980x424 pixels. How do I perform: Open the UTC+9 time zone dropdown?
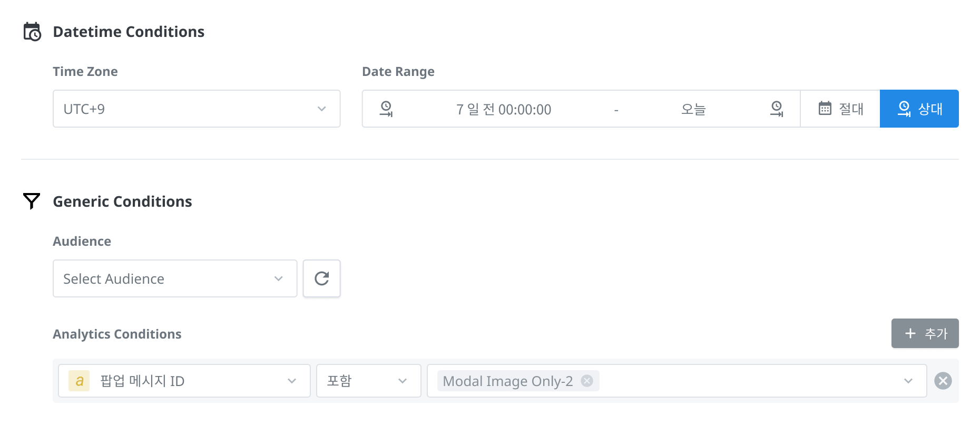pos(197,109)
